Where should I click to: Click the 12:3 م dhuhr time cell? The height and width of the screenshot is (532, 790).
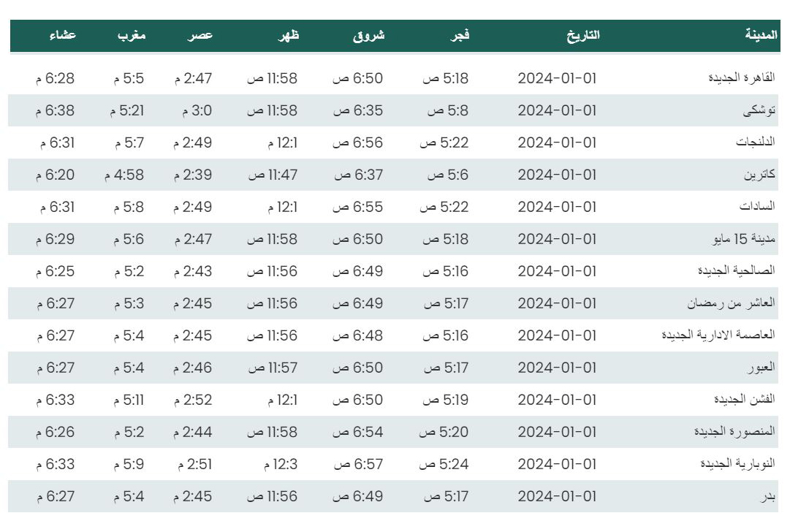[x=281, y=464]
